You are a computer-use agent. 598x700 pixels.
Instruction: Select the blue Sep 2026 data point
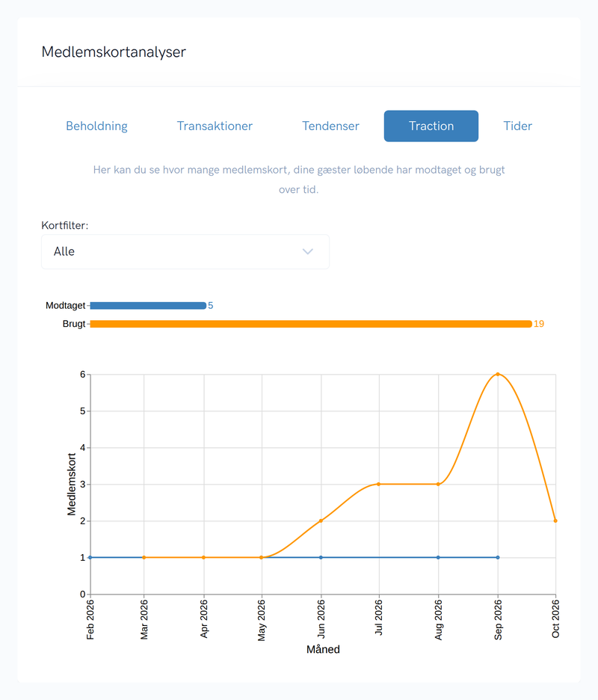(x=498, y=558)
